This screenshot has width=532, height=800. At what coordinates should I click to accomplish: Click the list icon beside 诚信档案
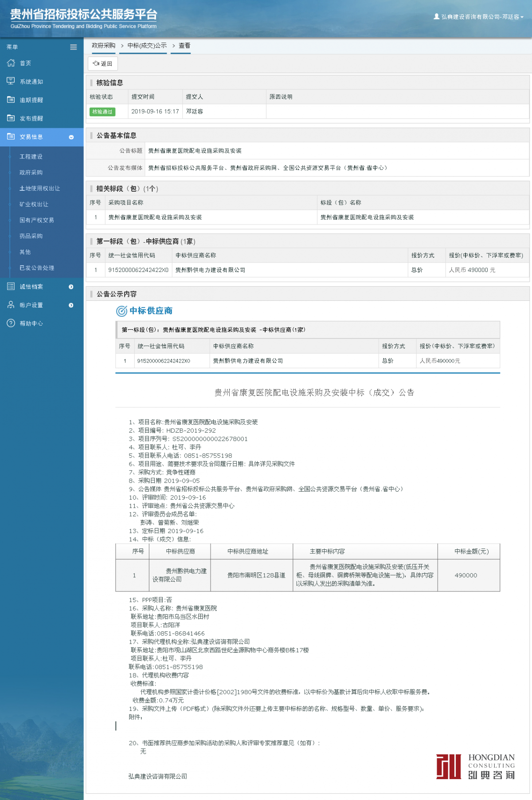[x=11, y=287]
